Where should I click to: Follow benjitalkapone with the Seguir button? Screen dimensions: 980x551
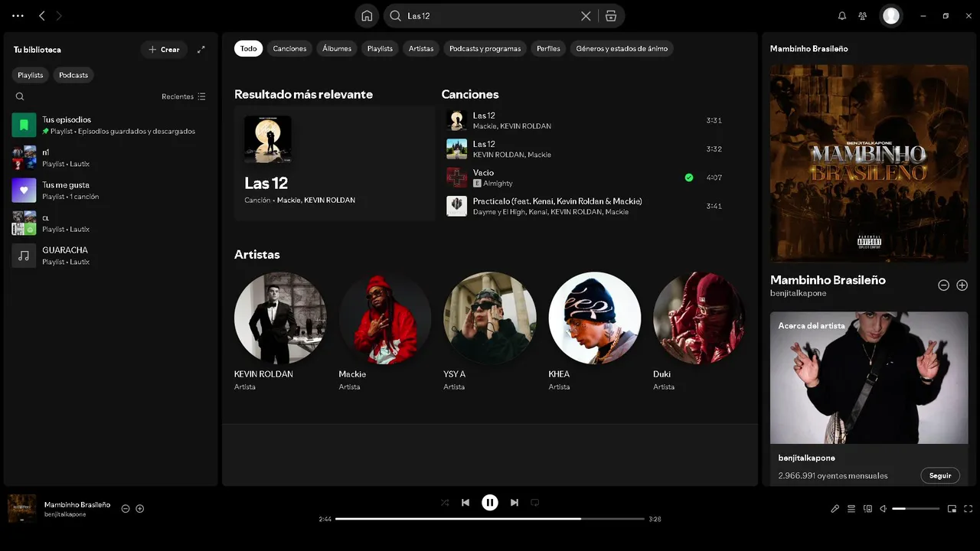[x=940, y=475]
